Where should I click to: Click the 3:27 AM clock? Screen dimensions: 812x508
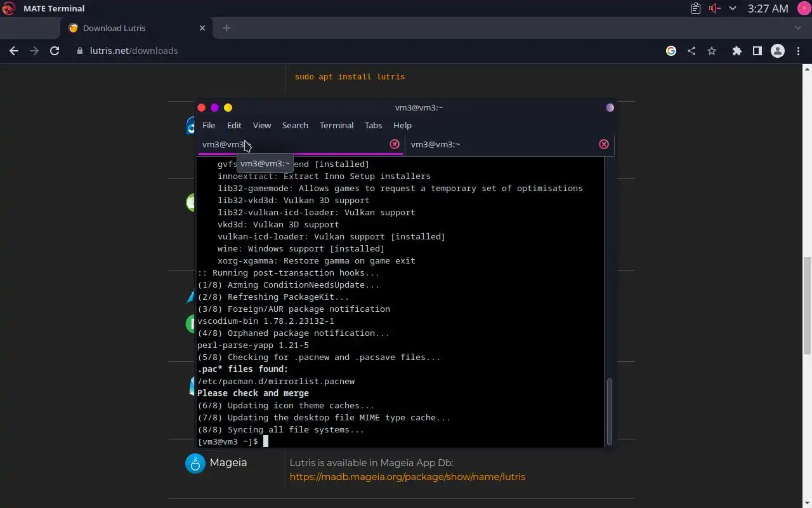tap(768, 8)
